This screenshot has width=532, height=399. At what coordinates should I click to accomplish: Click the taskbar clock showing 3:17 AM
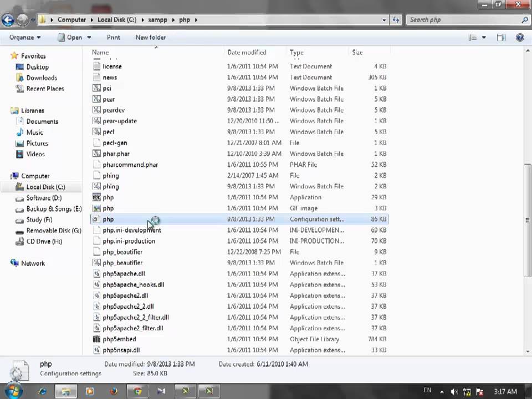pos(505,392)
